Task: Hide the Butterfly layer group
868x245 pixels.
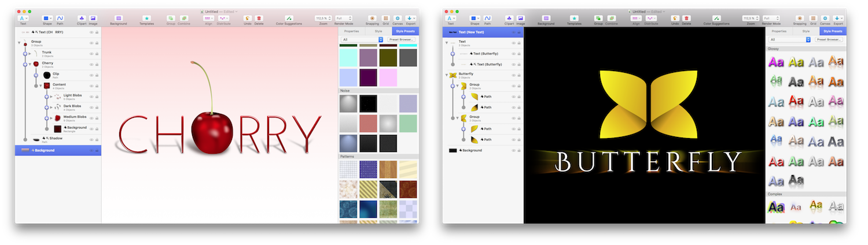Action: [513, 75]
